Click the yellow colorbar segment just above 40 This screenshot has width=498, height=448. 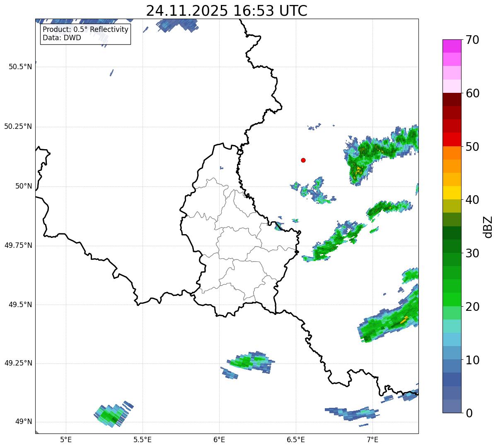pos(452,193)
